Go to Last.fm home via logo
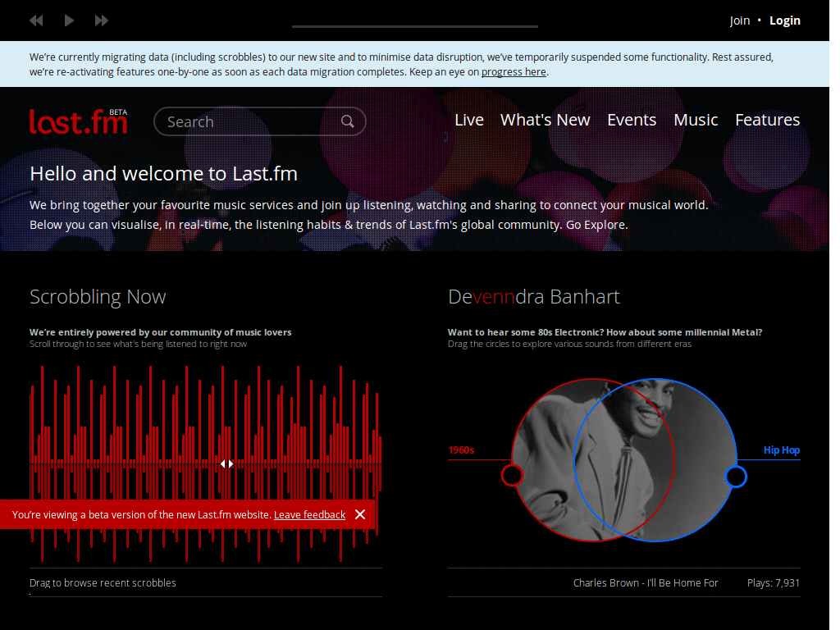The width and height of the screenshot is (840, 630). tap(78, 121)
